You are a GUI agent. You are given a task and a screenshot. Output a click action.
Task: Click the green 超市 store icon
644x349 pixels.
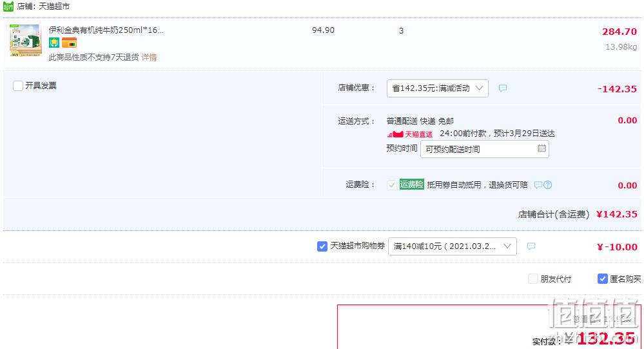click(8, 6)
